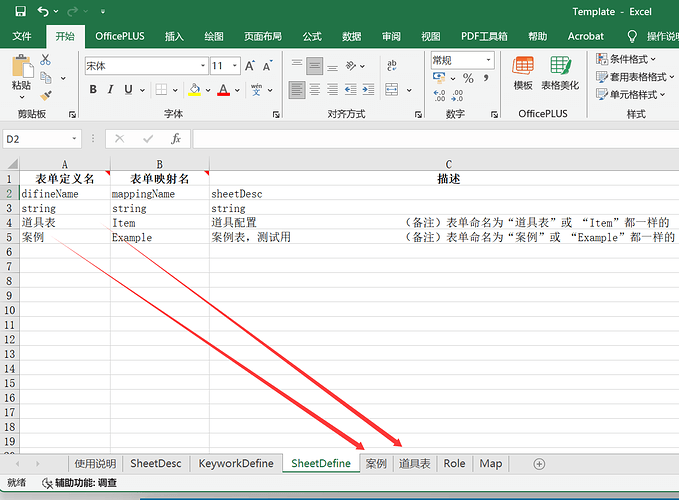Screen dimensions: 679x500
Task: Click the Paste clipboard icon
Action: pos(22,66)
